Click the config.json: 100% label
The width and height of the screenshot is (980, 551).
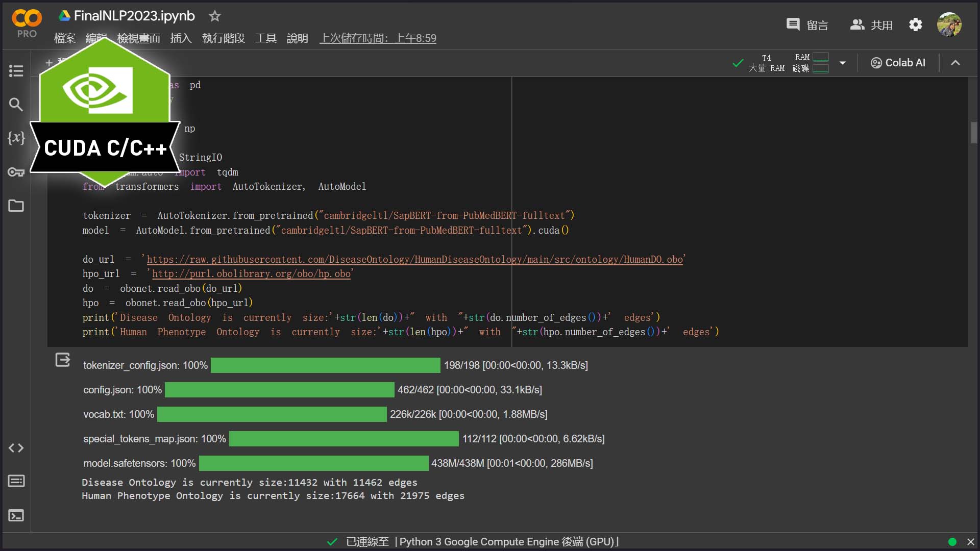click(x=122, y=390)
